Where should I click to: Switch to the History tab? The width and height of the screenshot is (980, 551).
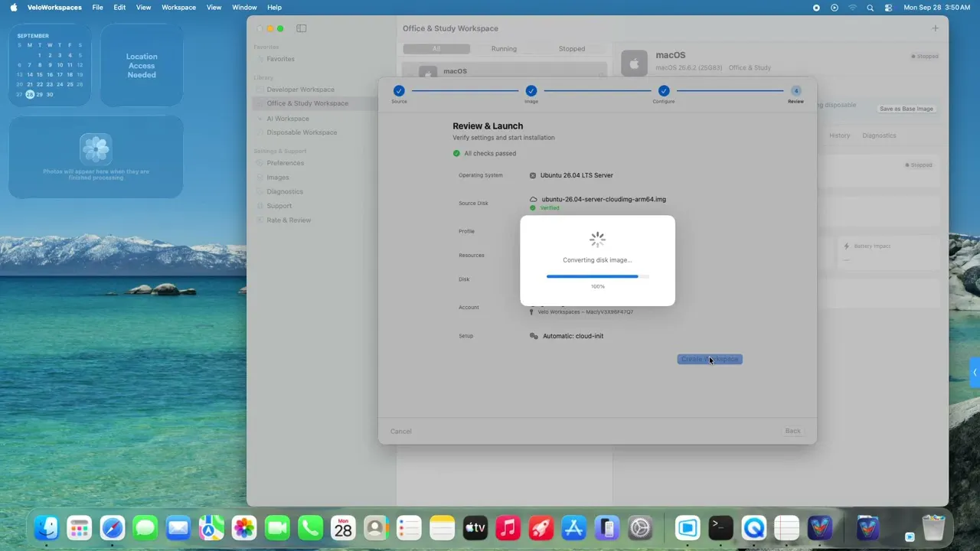pyautogui.click(x=840, y=135)
